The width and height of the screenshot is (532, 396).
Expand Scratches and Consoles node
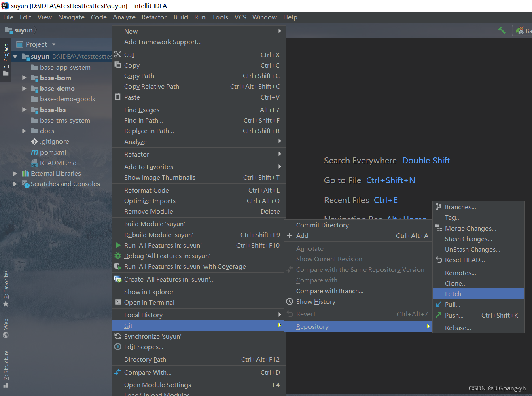[15, 184]
